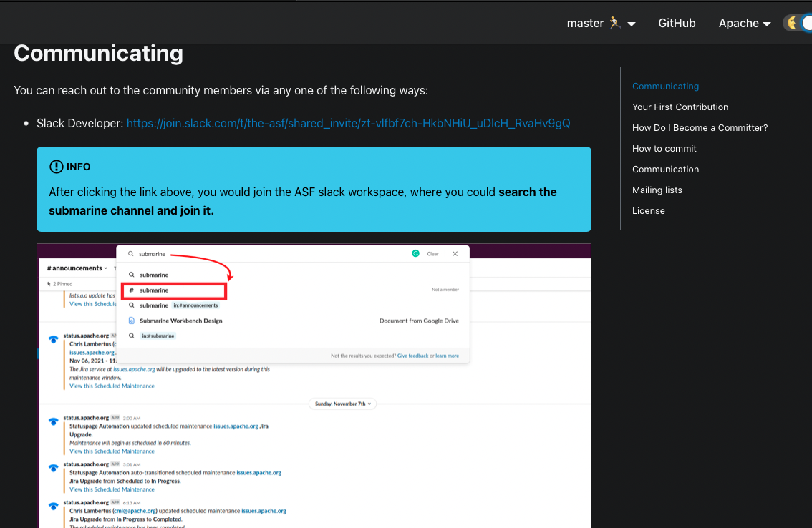The image size is (812, 528).
Task: Click 'Not a member' label beside submarine channel
Action: (x=445, y=290)
